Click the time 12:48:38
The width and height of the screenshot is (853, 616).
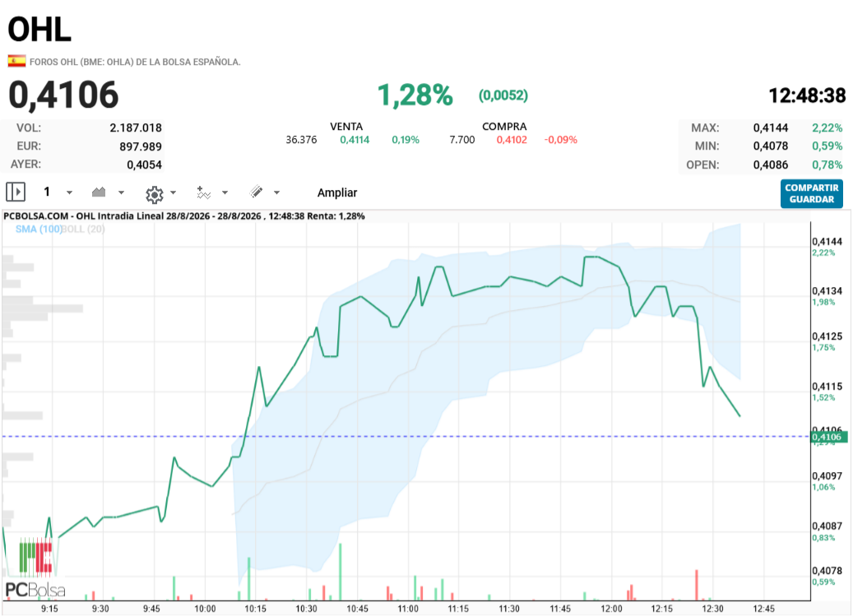pos(807,95)
